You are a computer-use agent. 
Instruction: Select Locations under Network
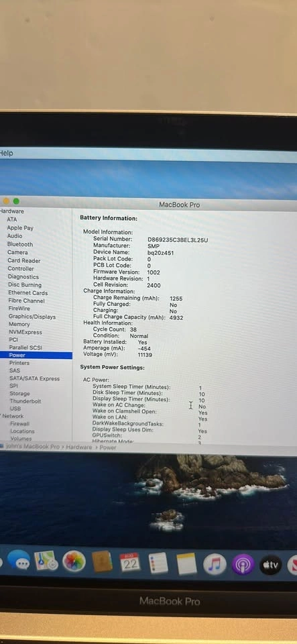(x=23, y=431)
